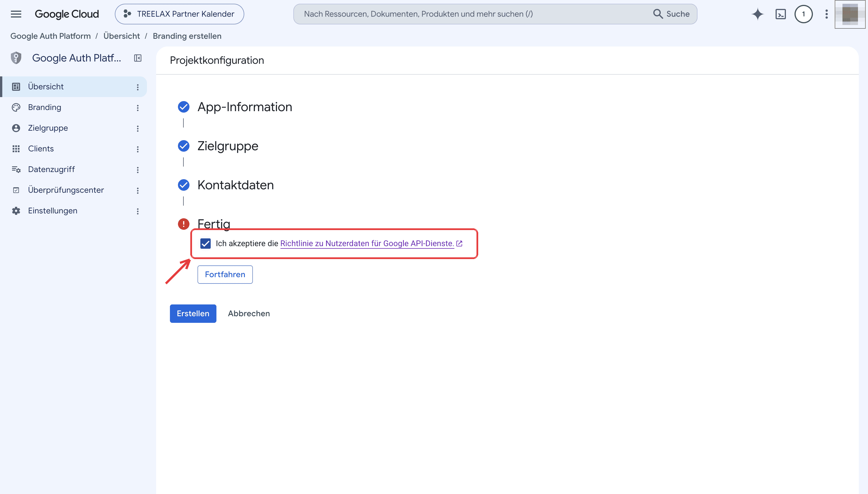
Task: Open the TREELAX Partner Kalender project picker
Action: pos(179,14)
